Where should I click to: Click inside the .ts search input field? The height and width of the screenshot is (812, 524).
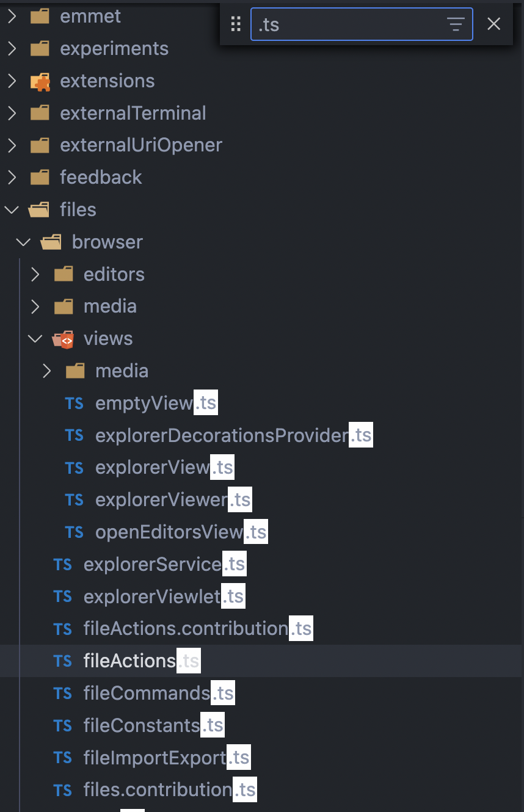(342, 24)
